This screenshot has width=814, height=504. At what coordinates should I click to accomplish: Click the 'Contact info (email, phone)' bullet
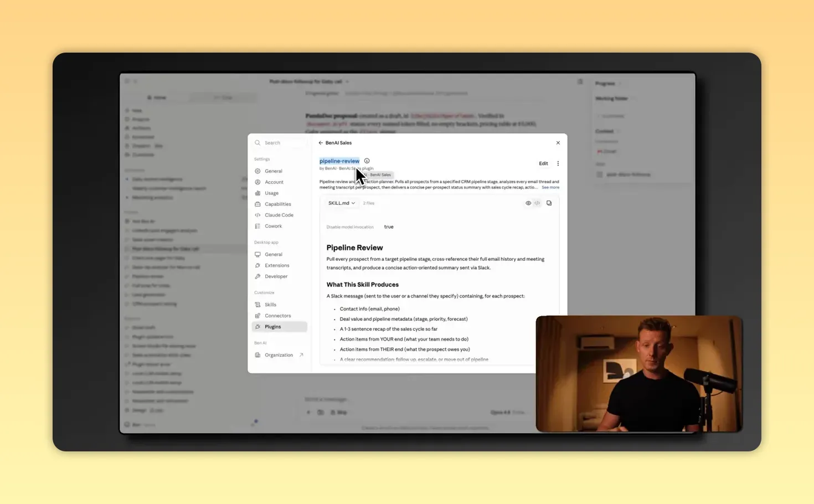[x=369, y=309]
